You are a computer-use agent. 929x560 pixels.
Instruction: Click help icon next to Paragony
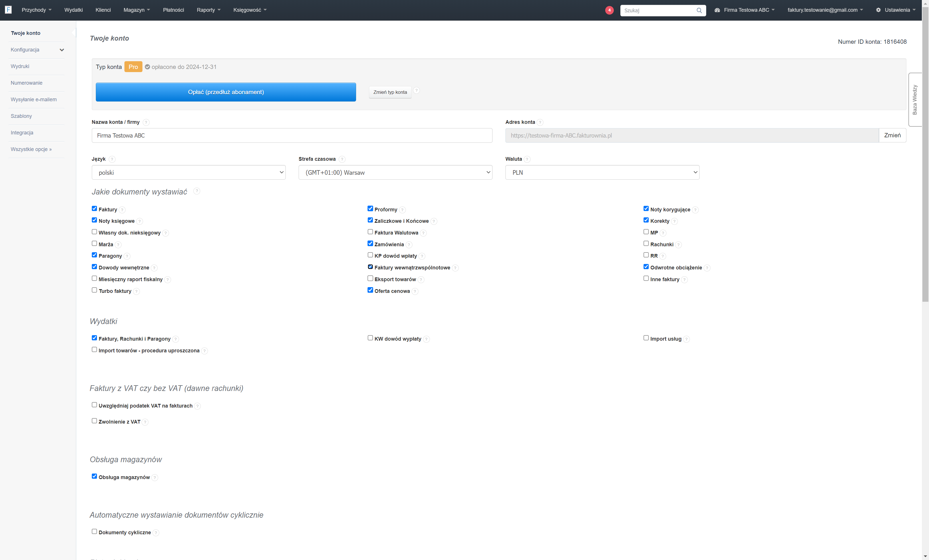127,256
